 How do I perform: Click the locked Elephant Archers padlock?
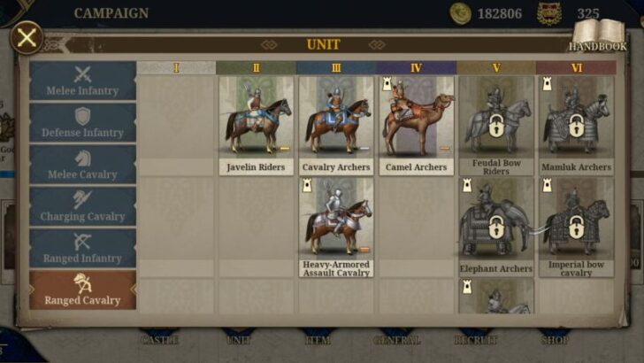tap(496, 228)
